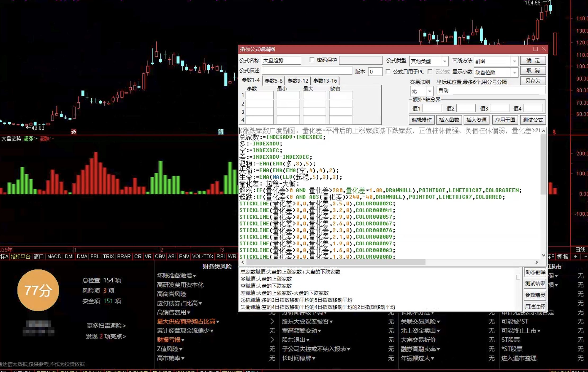Open 发现 2 项亮点 link
Viewport: 588px width, 372px height.
click(x=106, y=336)
